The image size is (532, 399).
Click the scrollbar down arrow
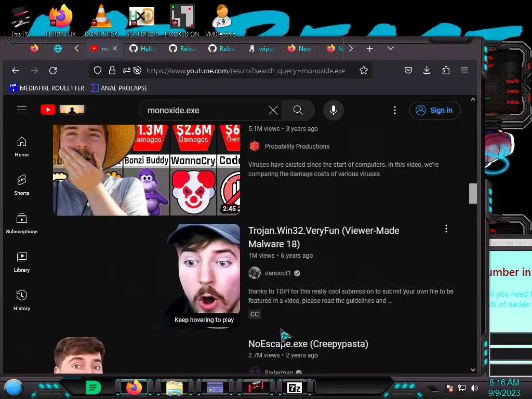click(x=473, y=370)
